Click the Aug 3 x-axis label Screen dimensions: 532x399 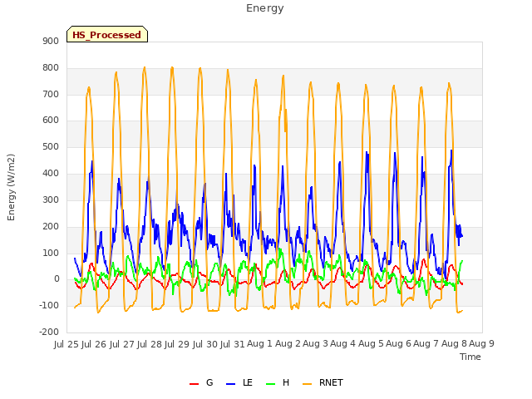[315, 343]
